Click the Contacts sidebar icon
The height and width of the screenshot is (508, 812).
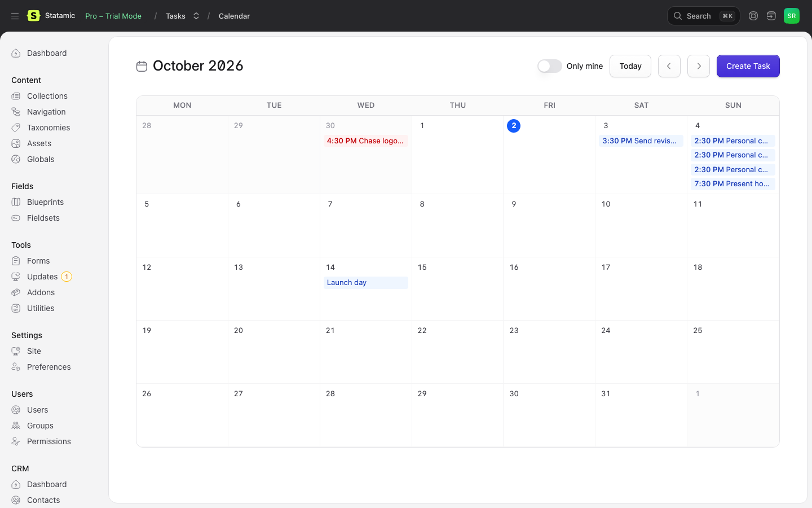tap(16, 500)
